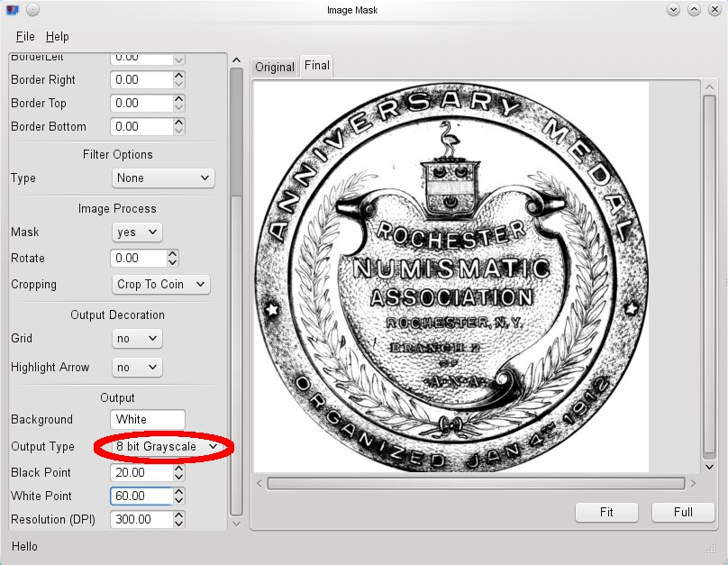Image resolution: width=728 pixels, height=565 pixels.
Task: Decrease Border Right with down arrow
Action: point(179,84)
